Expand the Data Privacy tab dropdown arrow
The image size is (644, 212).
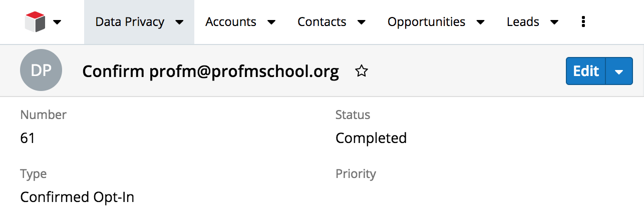click(179, 22)
